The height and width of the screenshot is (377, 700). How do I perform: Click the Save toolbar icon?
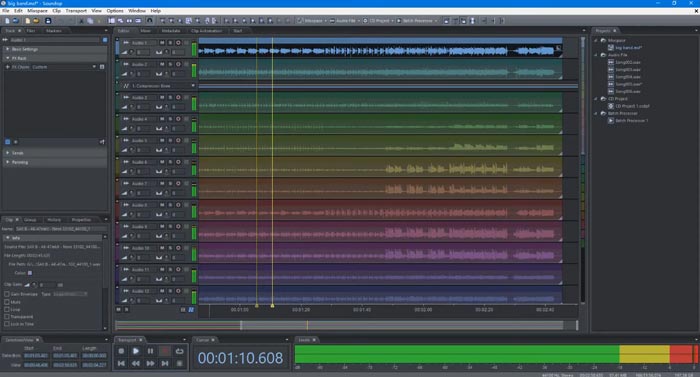[48, 21]
